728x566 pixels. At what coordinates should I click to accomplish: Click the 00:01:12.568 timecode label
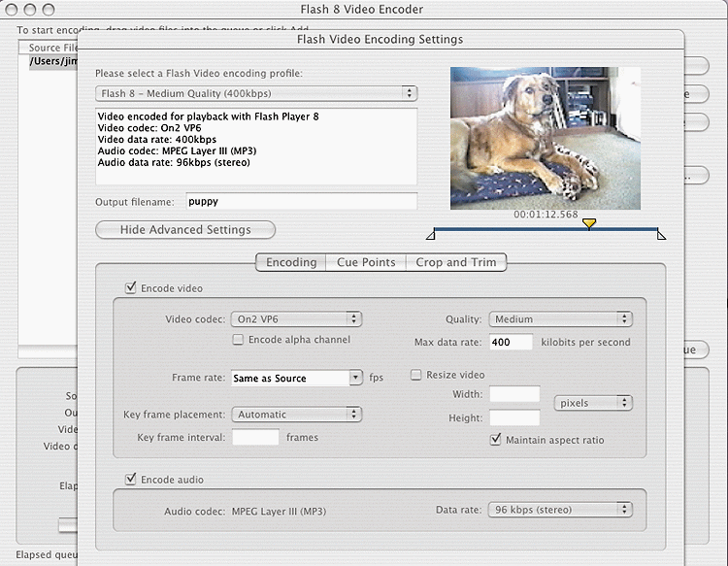point(546,215)
